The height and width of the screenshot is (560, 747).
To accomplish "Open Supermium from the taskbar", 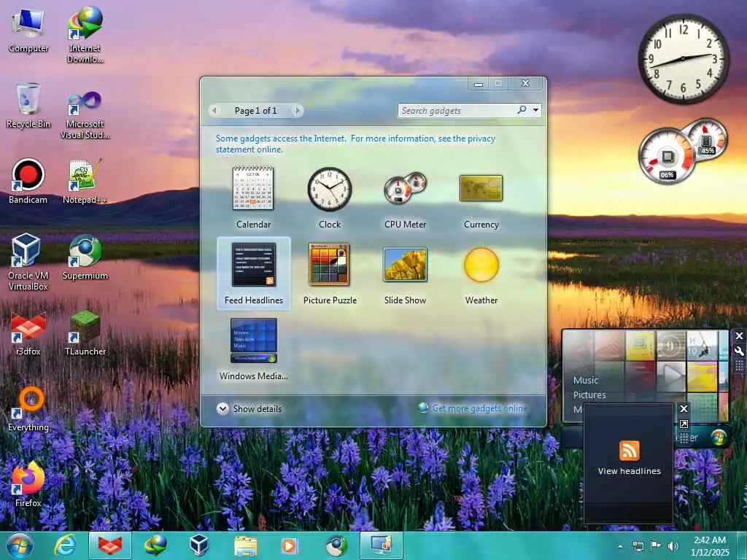I will [x=336, y=545].
